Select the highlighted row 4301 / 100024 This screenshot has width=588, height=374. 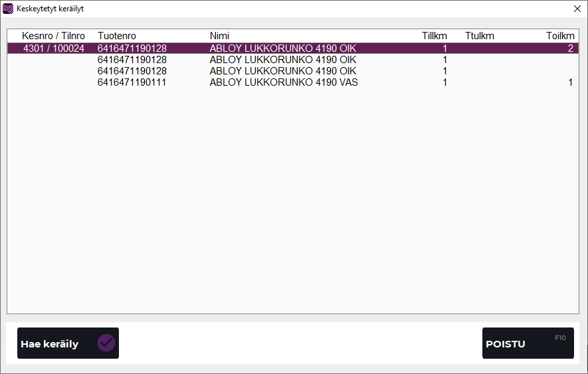coord(54,48)
